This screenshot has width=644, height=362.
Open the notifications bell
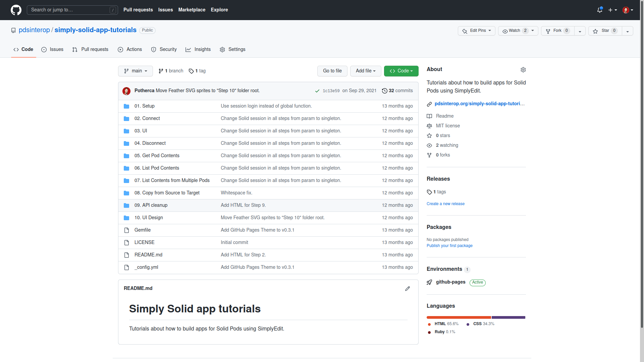coord(600,10)
